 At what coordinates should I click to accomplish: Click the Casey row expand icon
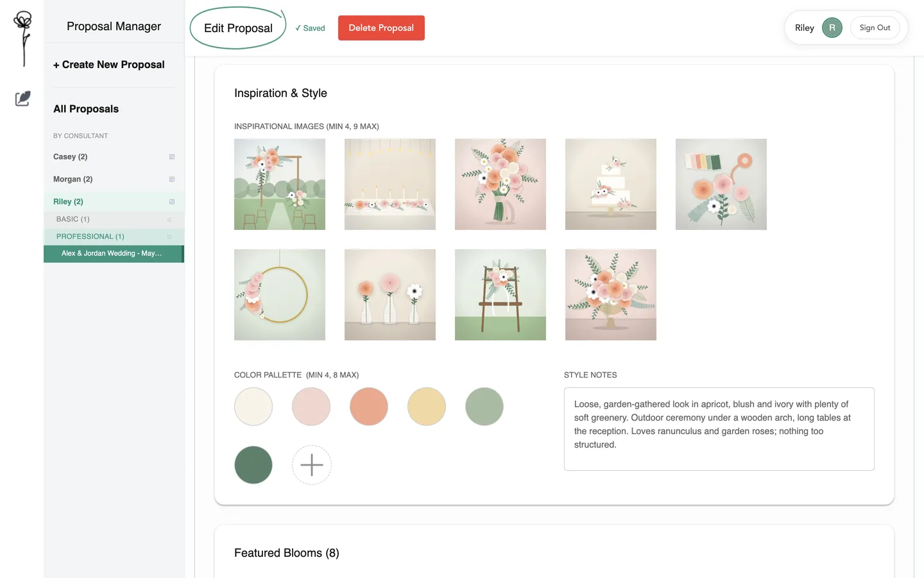172,157
